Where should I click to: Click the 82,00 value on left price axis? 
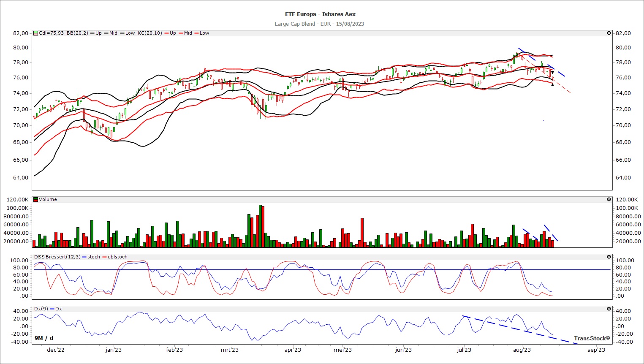(x=21, y=33)
